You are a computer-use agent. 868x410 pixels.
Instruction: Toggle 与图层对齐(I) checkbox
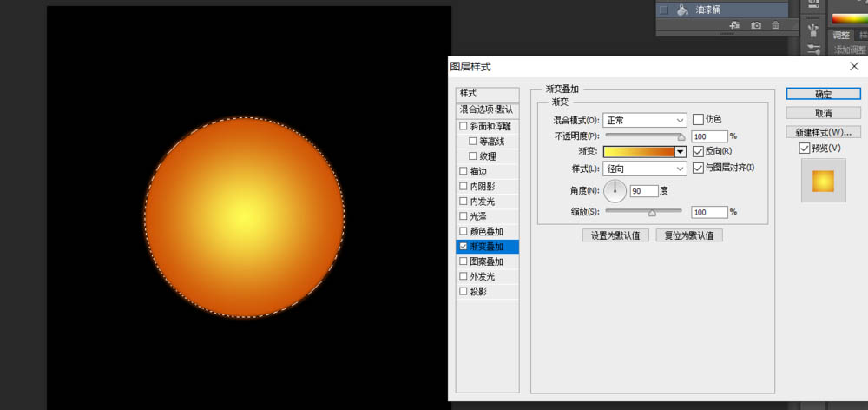tap(698, 168)
